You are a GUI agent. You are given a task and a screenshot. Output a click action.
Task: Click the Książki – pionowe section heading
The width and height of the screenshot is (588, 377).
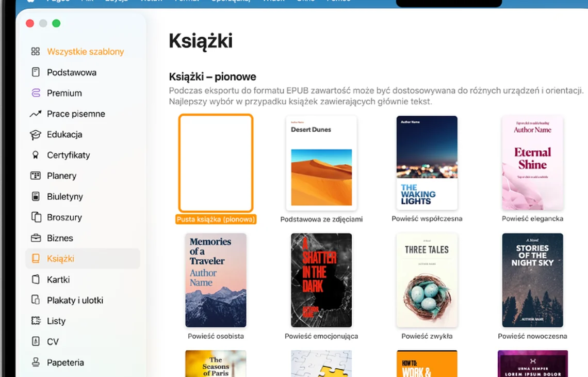[x=213, y=76]
